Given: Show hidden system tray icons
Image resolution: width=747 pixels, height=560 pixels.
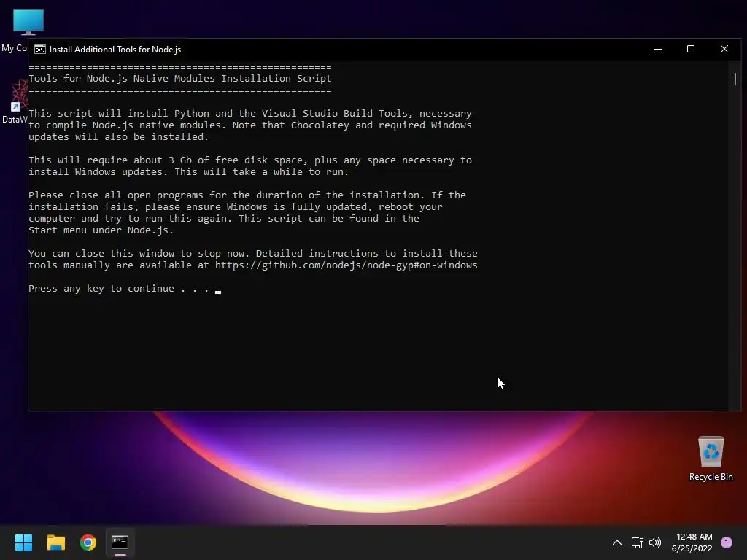Looking at the screenshot, I should pos(617,542).
